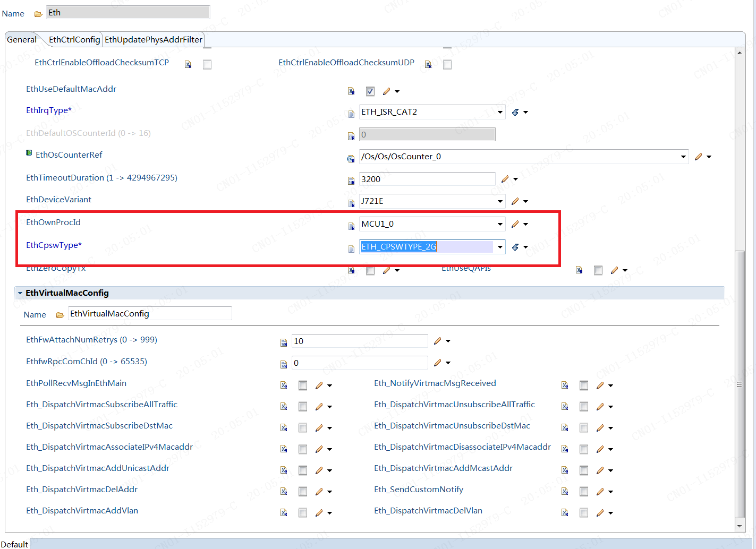Click the pencil icon for EthZeroCopyTx
This screenshot has width=756, height=549.
[387, 270]
